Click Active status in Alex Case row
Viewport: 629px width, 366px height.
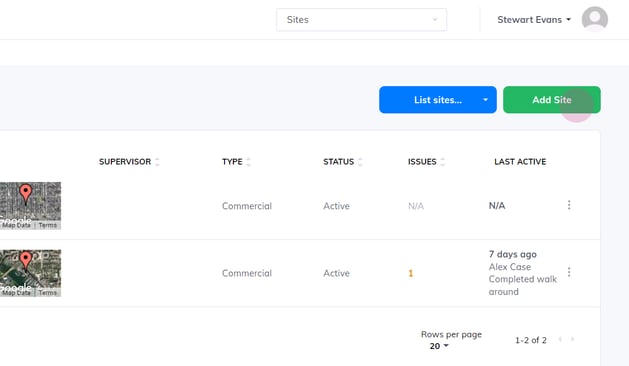[337, 273]
